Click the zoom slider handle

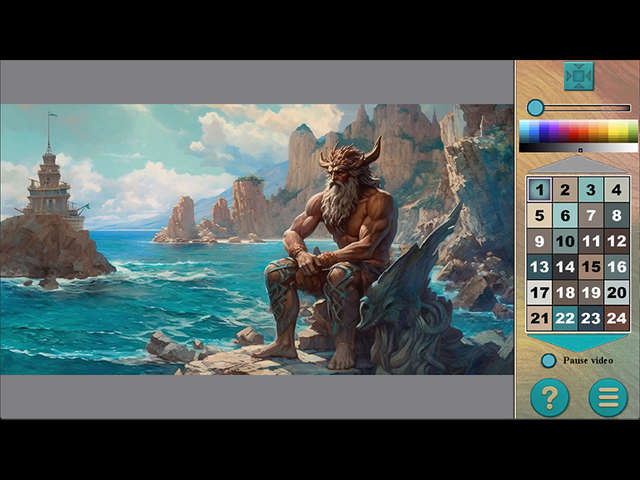tap(535, 107)
